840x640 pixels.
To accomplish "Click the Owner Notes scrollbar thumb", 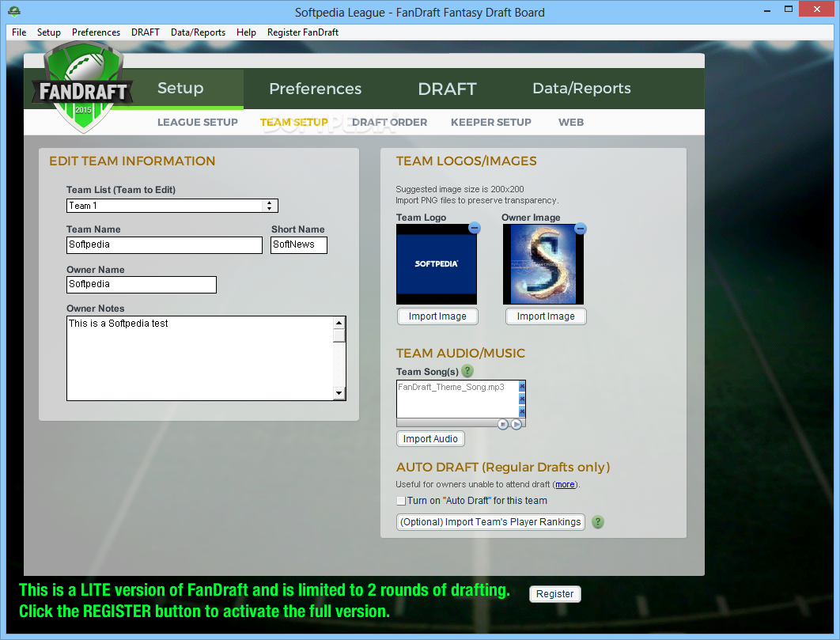I will 339,335.
